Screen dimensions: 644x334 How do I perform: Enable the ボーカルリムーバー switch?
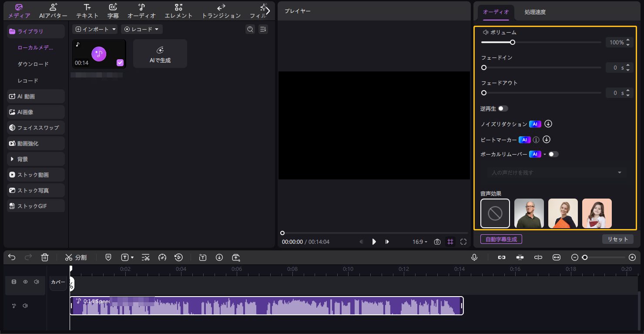point(553,154)
